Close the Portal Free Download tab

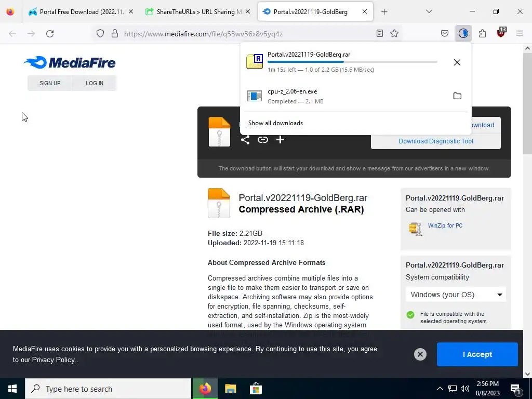[131, 11]
